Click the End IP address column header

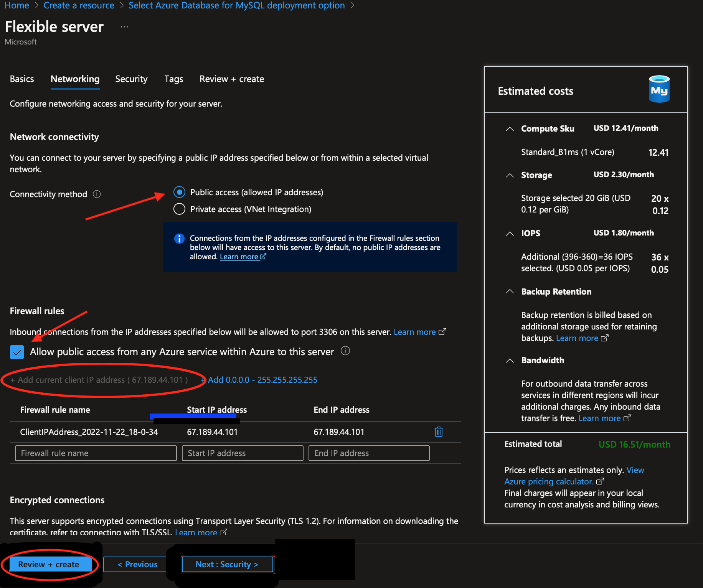point(342,410)
